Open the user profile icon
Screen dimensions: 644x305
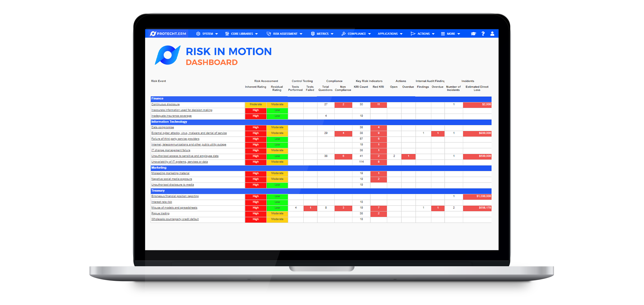493,34
